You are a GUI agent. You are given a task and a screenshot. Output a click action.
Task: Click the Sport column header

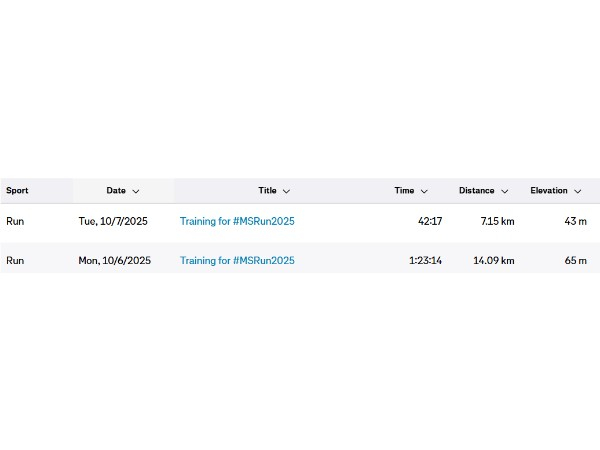[x=17, y=190]
